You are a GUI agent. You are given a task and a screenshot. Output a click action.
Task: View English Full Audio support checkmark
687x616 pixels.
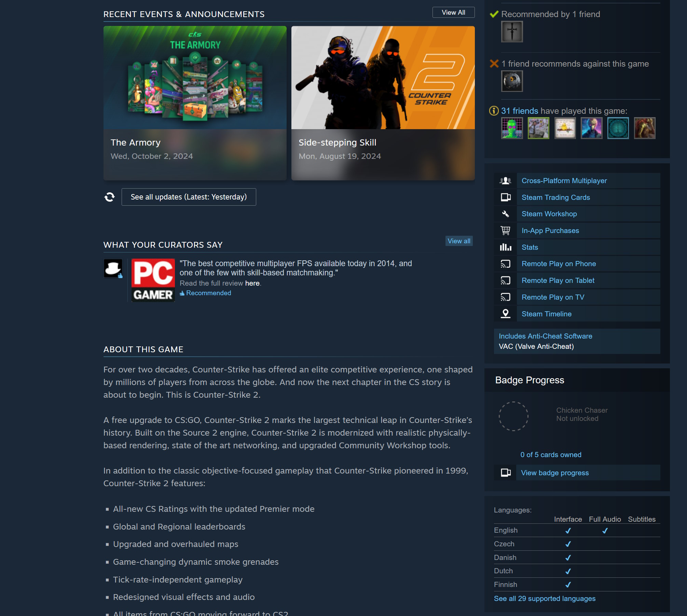pos(604,529)
